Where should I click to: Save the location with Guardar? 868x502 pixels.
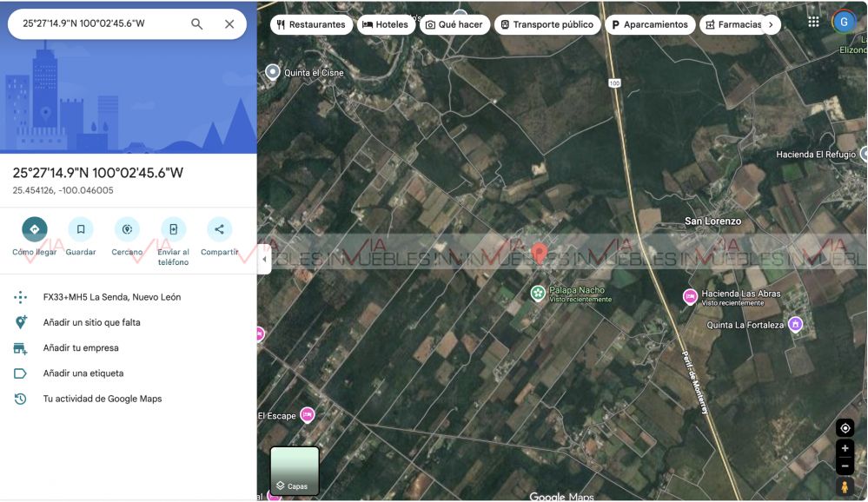[x=81, y=229]
